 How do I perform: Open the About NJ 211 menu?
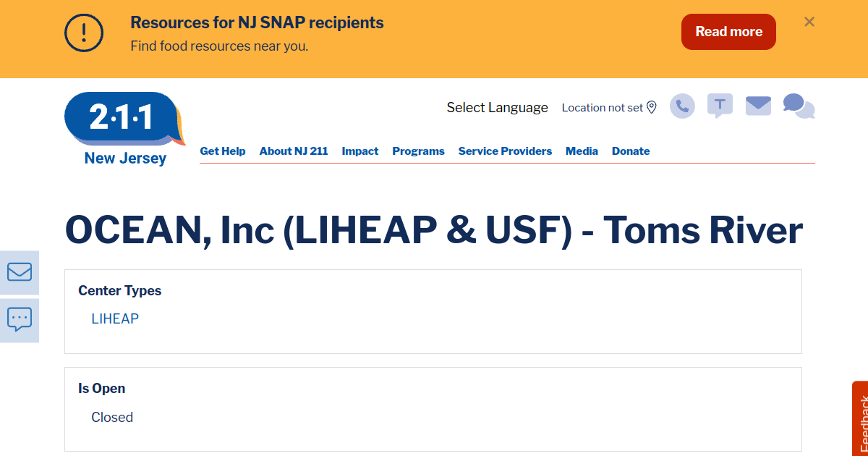pyautogui.click(x=294, y=151)
